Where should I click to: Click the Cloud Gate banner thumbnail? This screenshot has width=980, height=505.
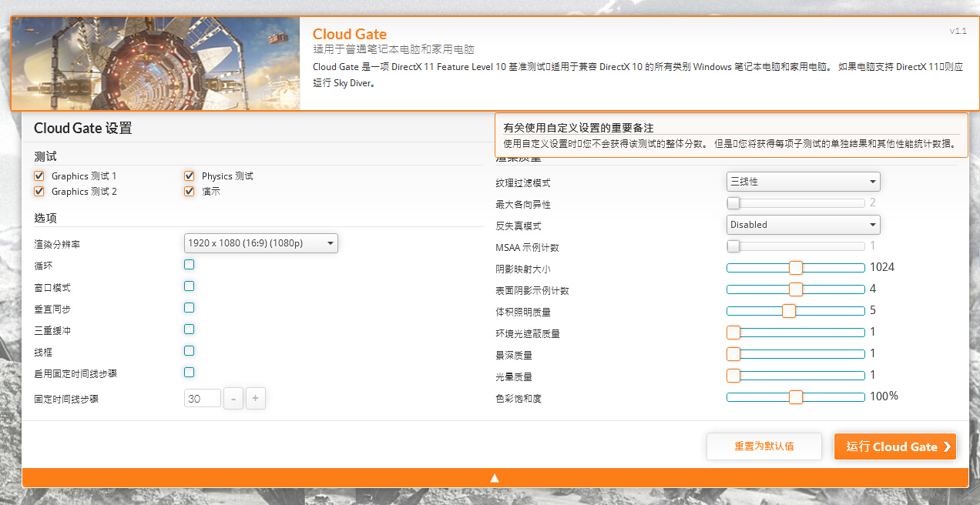(156, 64)
